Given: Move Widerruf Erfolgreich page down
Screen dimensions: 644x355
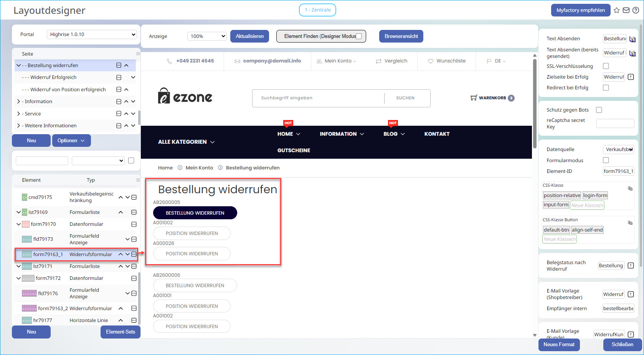Looking at the screenshot, I should point(133,77).
